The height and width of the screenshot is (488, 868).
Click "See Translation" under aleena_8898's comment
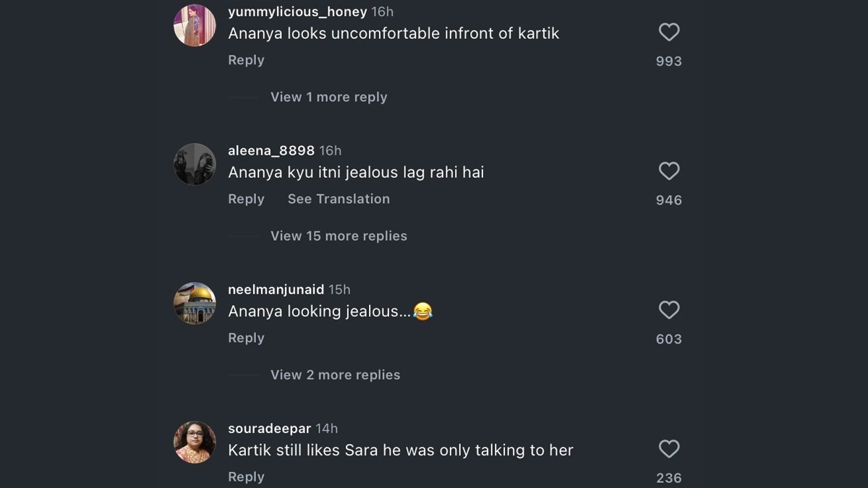(x=339, y=199)
